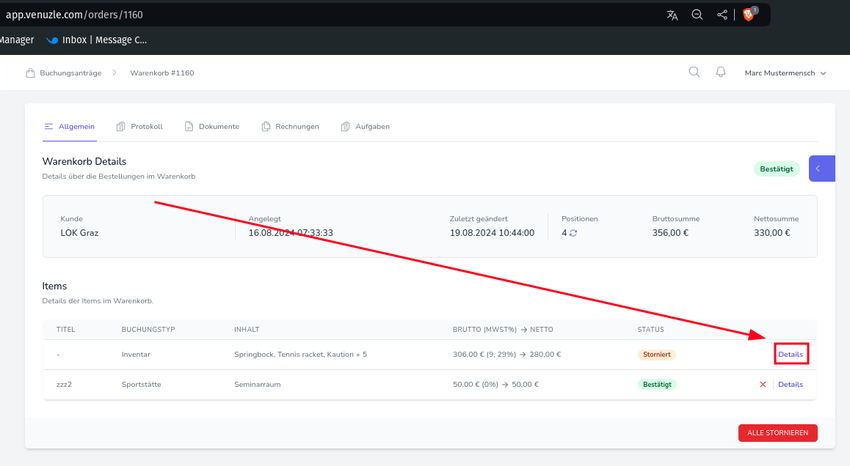Click the Bestätigt status badge near Warenkorb Details
Viewport: 850px width, 466px height.
pos(776,169)
